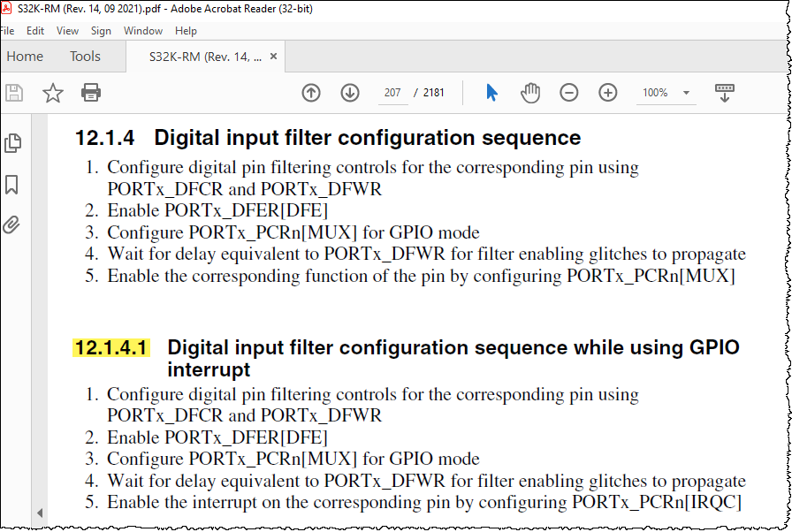Viewport: 792px width, 532px height.
Task: Open the File menu
Action: click(8, 30)
